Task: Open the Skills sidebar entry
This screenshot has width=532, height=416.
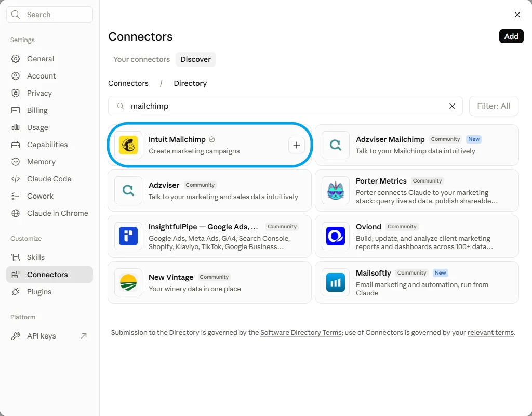Action: point(49,257)
